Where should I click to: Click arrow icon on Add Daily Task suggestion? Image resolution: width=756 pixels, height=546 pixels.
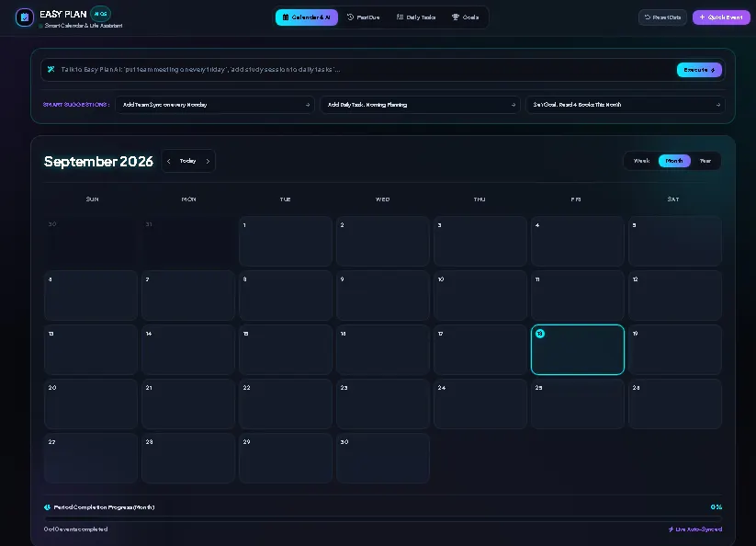pos(513,105)
